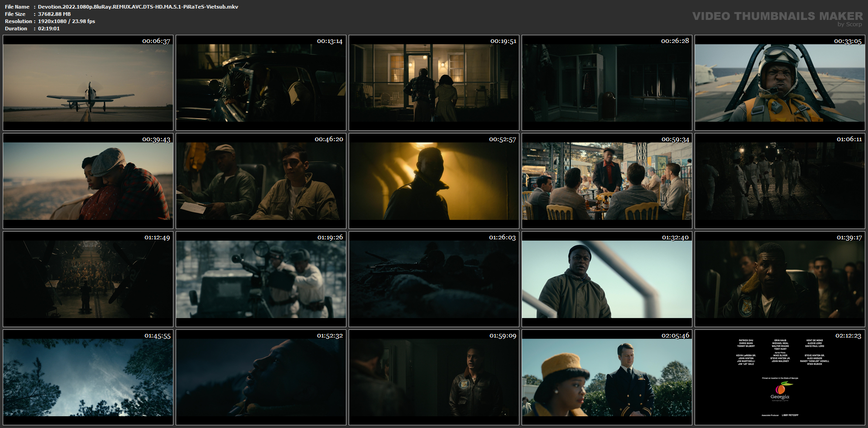Open the thumbnail stamped 01:19:26
This screenshot has height=428, width=868.
[x=261, y=279]
